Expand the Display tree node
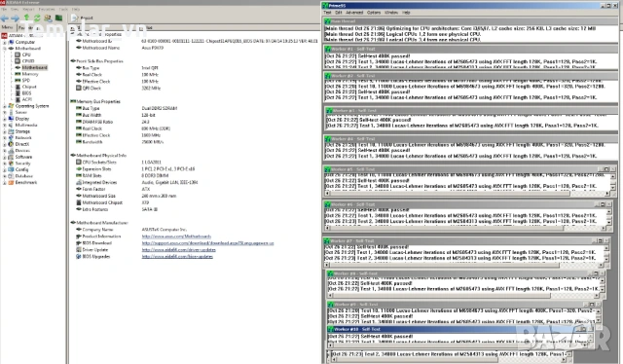This screenshot has height=364, width=623. point(4,119)
